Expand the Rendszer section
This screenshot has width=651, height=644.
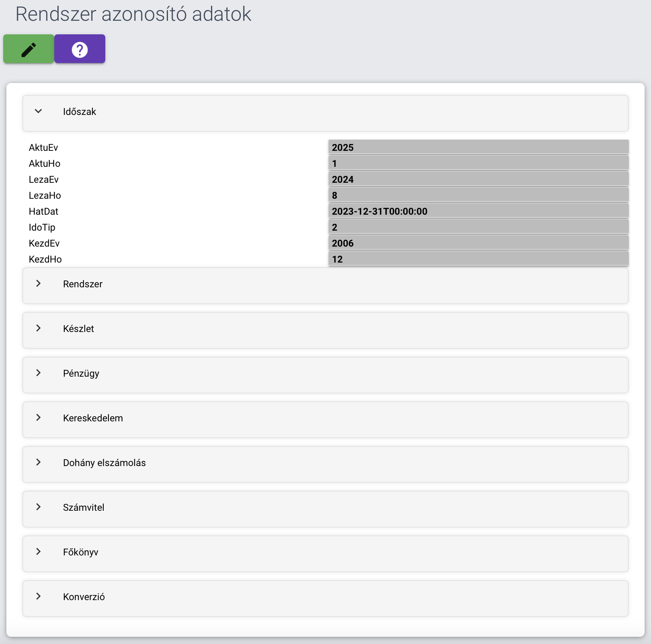[325, 285]
